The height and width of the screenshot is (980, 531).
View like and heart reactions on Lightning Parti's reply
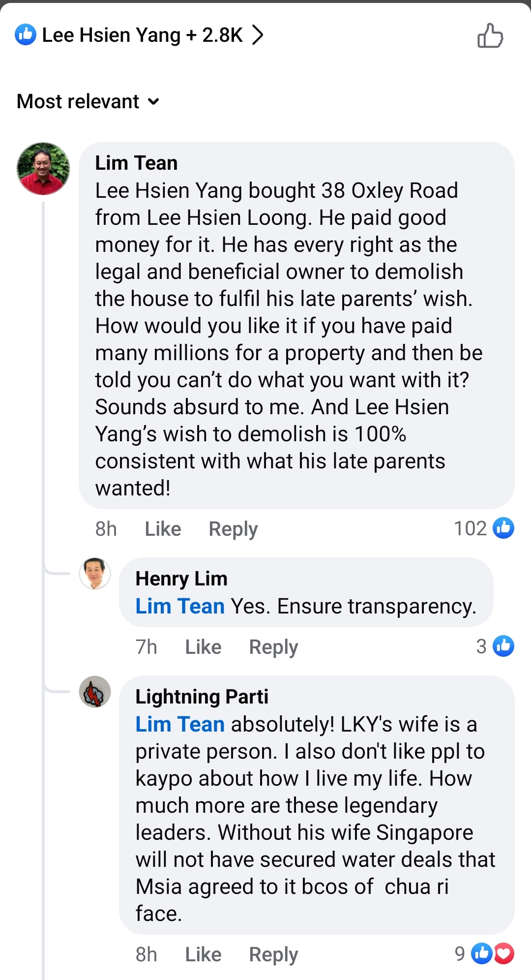(484, 954)
